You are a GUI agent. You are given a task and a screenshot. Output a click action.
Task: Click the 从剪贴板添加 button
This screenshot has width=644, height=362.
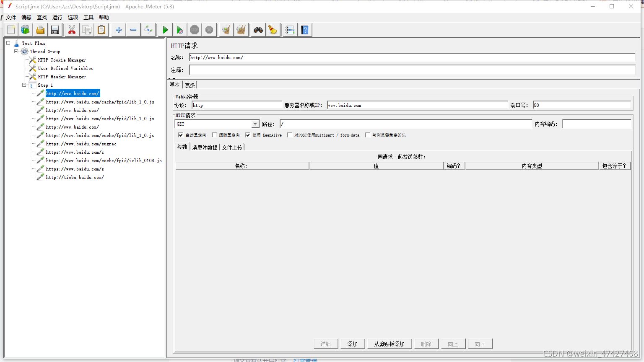coord(389,344)
